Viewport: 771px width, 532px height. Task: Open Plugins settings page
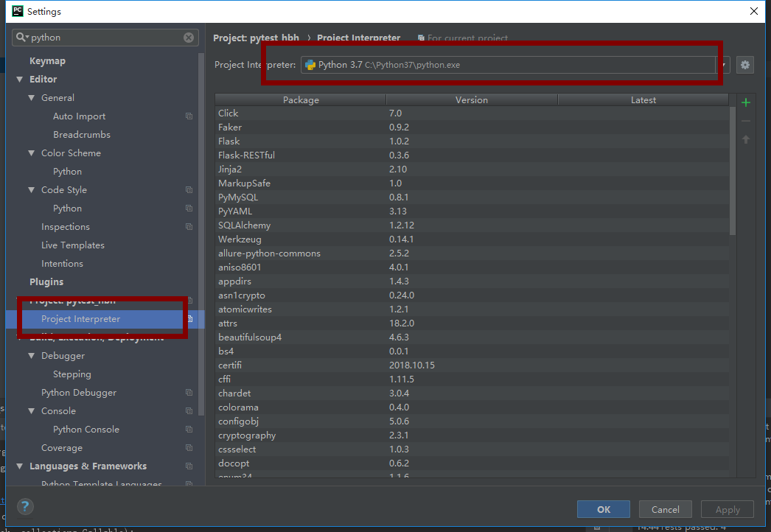coord(46,281)
